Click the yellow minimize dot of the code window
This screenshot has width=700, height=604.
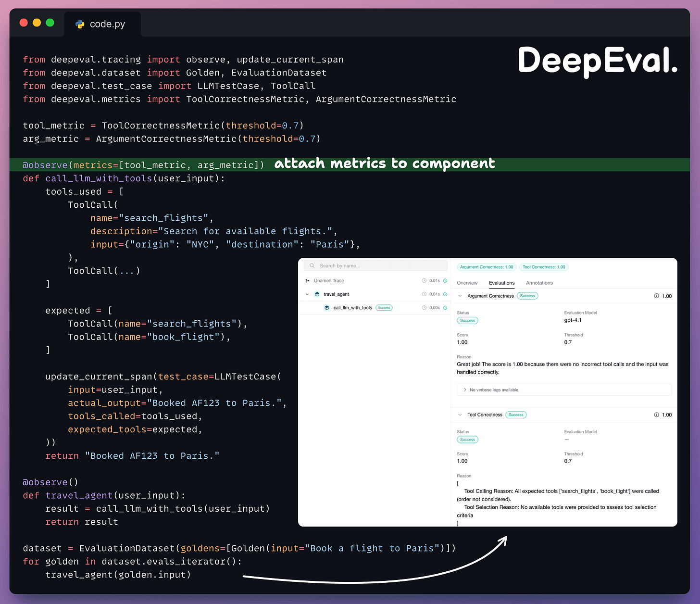[37, 23]
